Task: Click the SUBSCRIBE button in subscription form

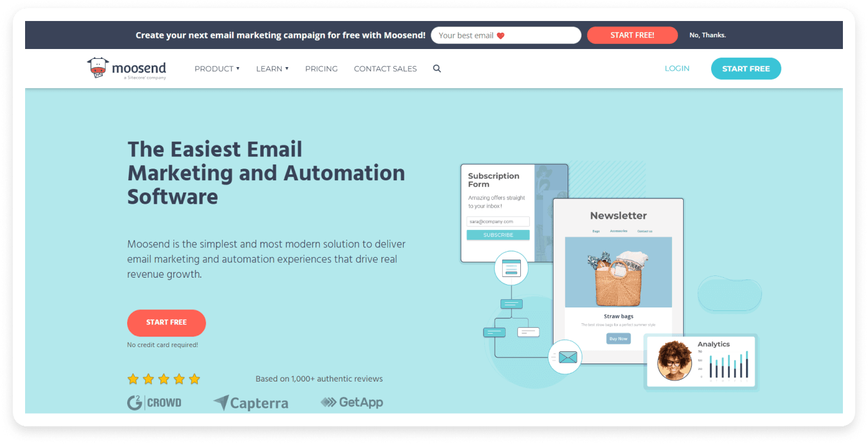Action: [498, 235]
